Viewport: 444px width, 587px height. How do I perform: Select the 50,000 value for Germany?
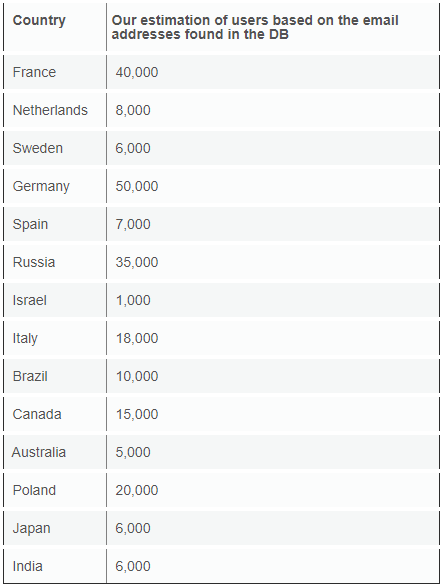point(137,186)
